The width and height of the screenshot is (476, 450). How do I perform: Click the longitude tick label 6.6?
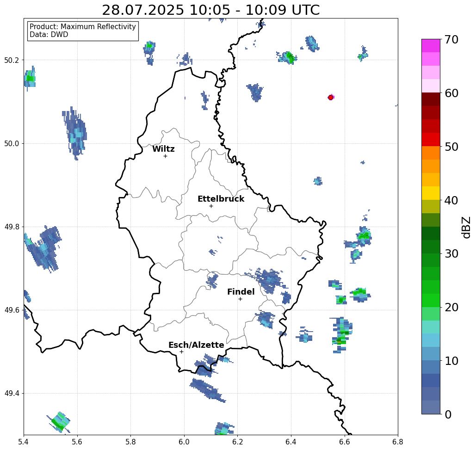pos(345,442)
